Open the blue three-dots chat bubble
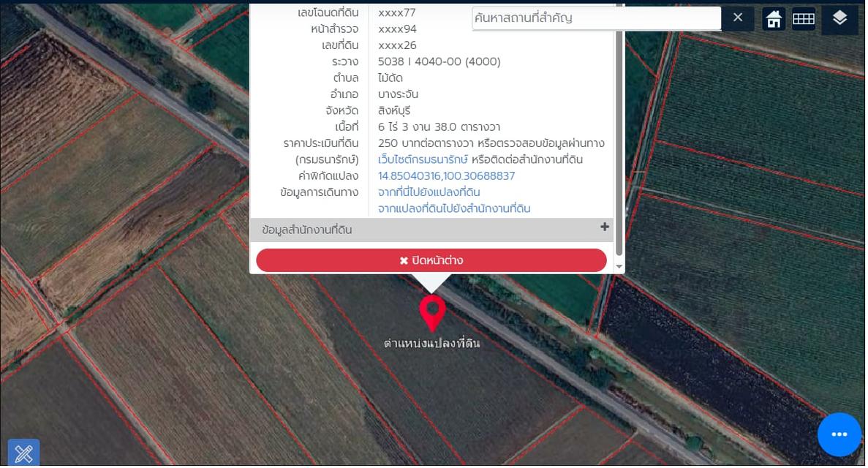868x468 pixels. click(x=841, y=436)
